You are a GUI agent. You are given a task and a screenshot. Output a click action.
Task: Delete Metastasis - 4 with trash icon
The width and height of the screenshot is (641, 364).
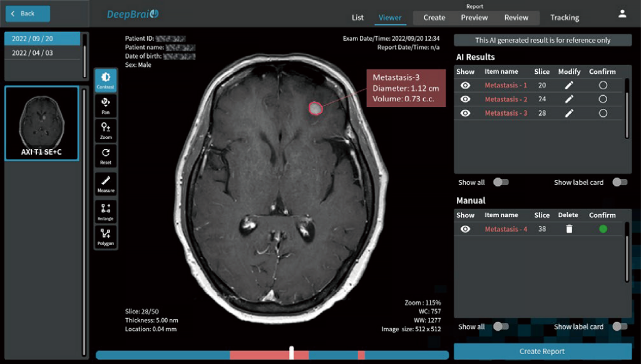click(569, 230)
